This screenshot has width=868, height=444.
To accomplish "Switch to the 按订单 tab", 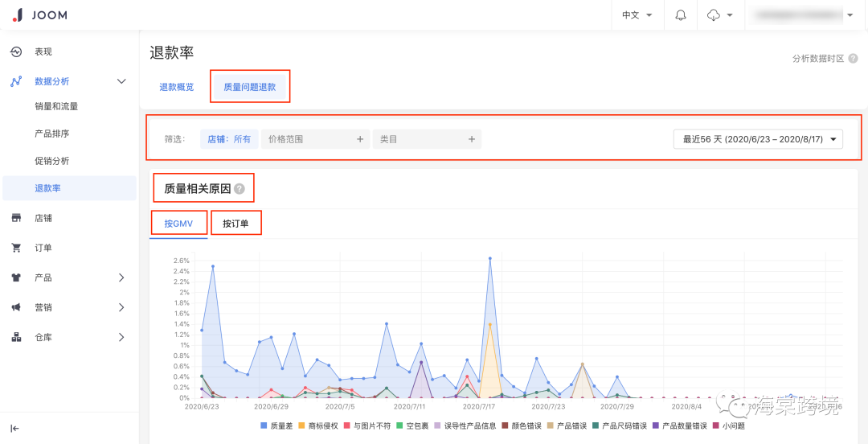I will (x=235, y=224).
